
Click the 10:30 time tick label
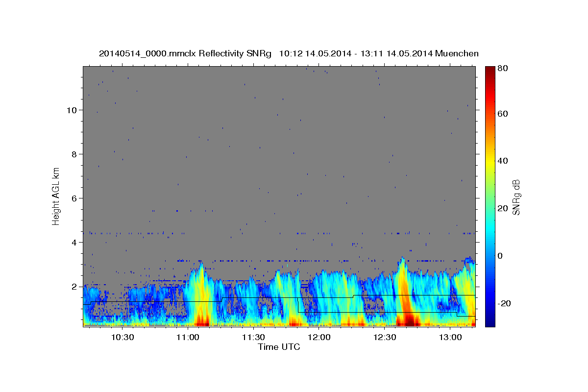pos(122,337)
